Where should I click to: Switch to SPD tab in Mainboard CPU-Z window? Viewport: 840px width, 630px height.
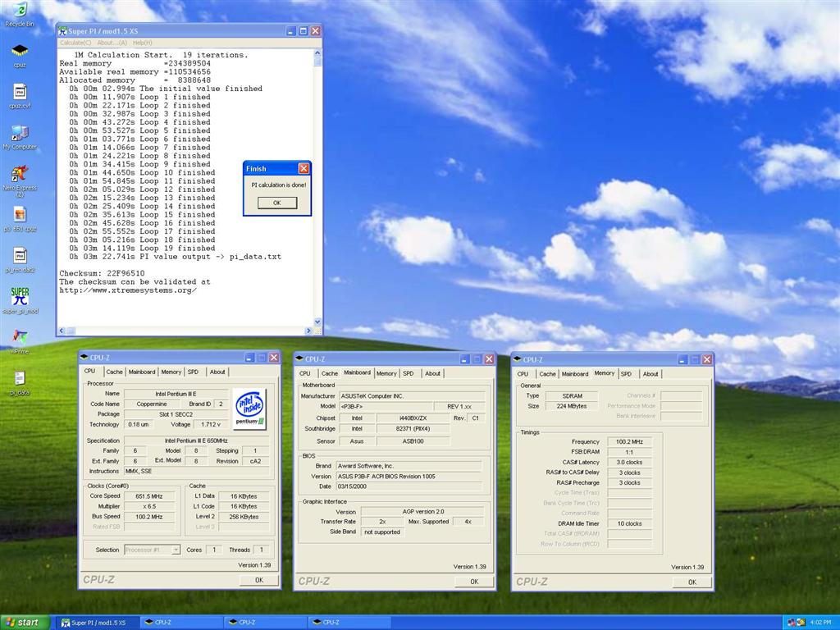coord(409,373)
